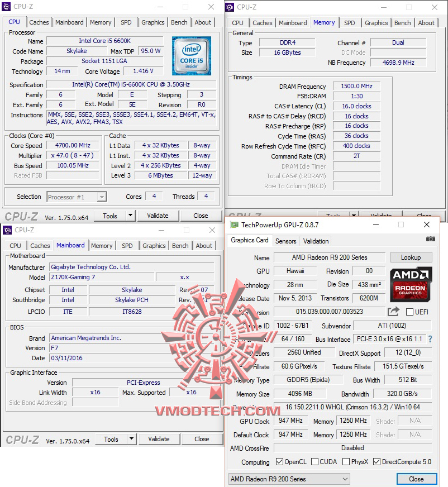Select Graphics Card tab in GPU-Z
448x487 pixels.
(x=250, y=240)
